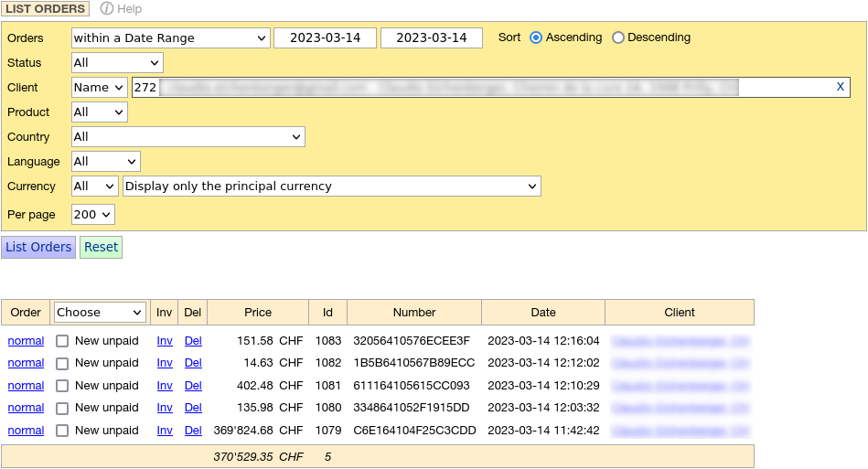This screenshot has width=868, height=469.
Task: Click the start date field
Action: point(325,38)
